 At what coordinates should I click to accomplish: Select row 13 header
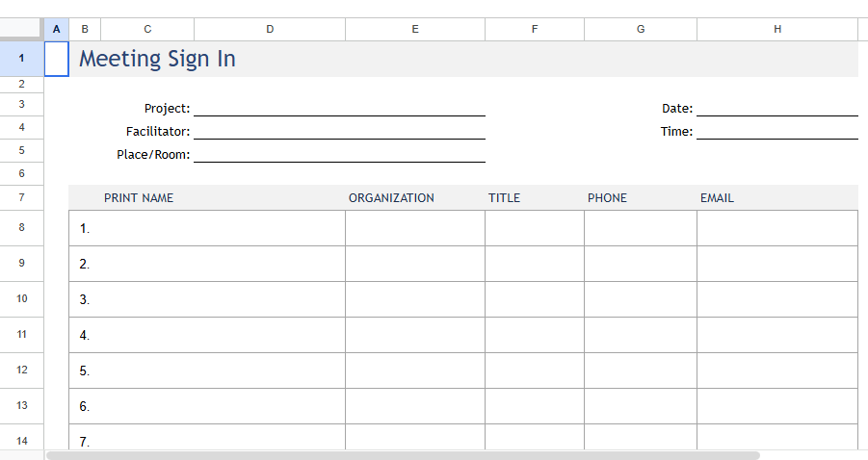click(21, 406)
